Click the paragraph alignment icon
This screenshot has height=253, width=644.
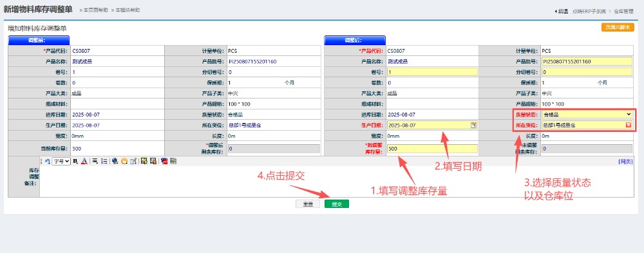(x=95, y=162)
